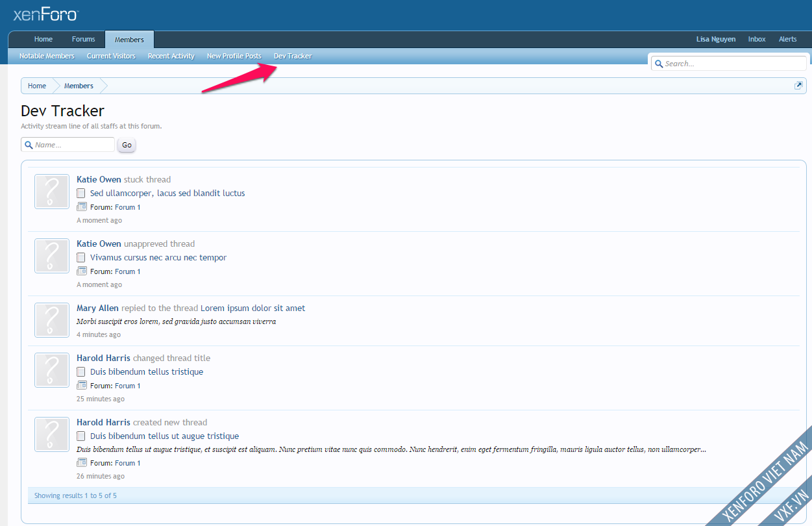Open thread 'Lorem ipsum dolor sit amet'

pos(252,308)
